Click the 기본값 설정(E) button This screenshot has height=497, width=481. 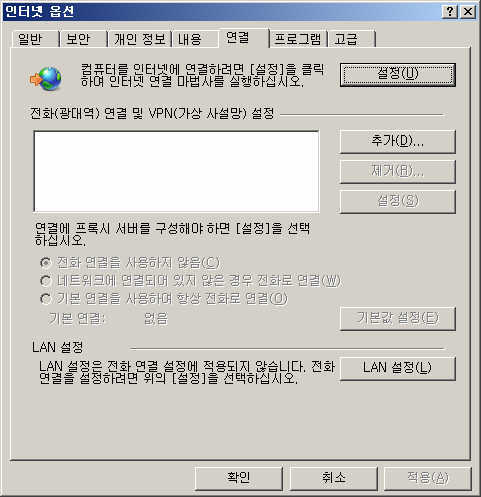pos(398,319)
